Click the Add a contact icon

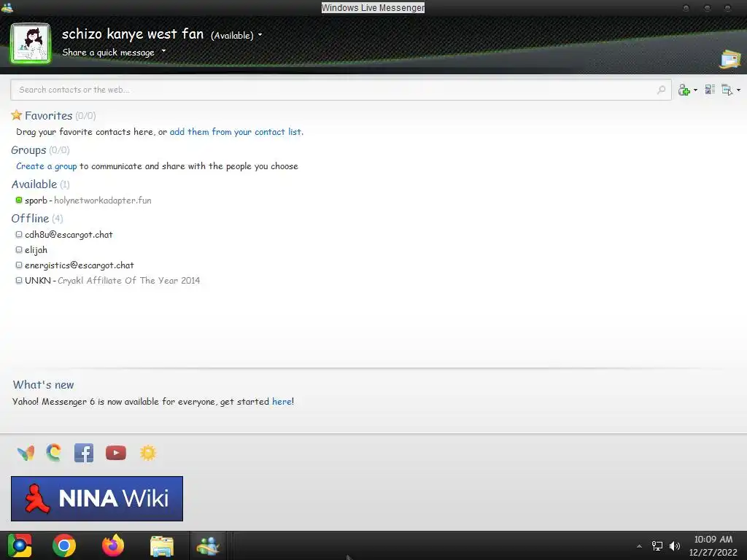(x=684, y=90)
